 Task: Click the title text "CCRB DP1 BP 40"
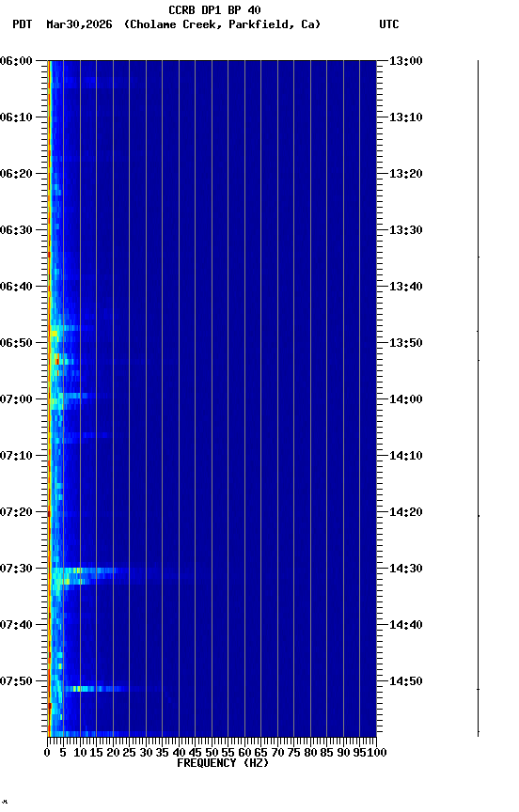214,9
